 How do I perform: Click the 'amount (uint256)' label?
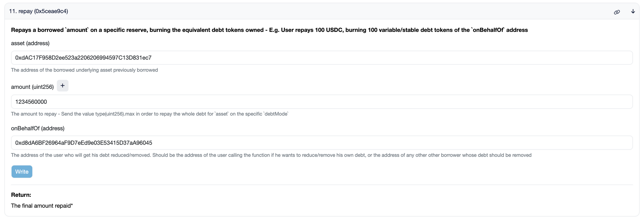(x=32, y=87)
